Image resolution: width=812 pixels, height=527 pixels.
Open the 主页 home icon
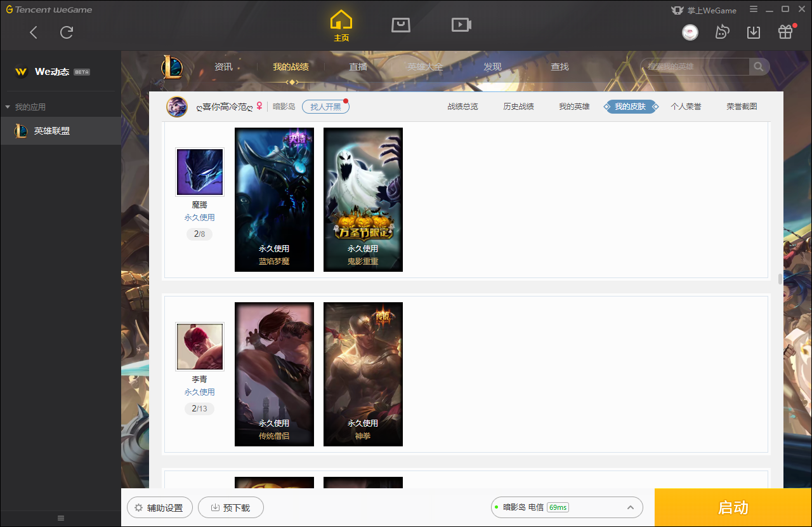pos(341,25)
